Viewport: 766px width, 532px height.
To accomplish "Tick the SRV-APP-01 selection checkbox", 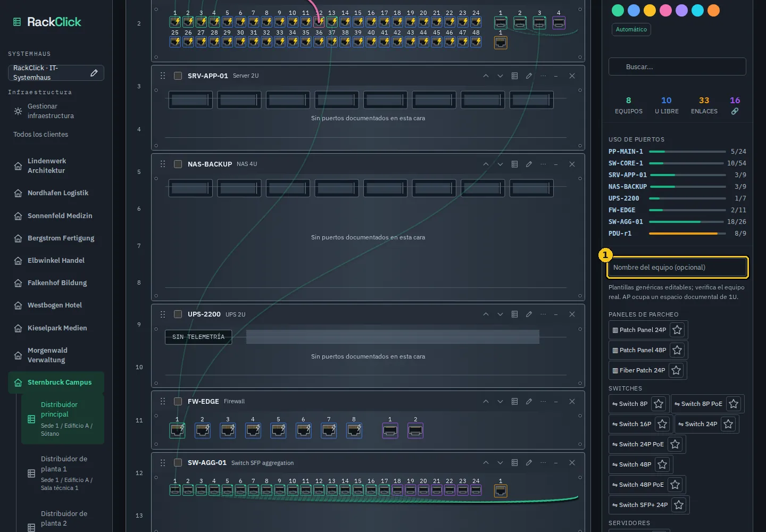I will (178, 76).
